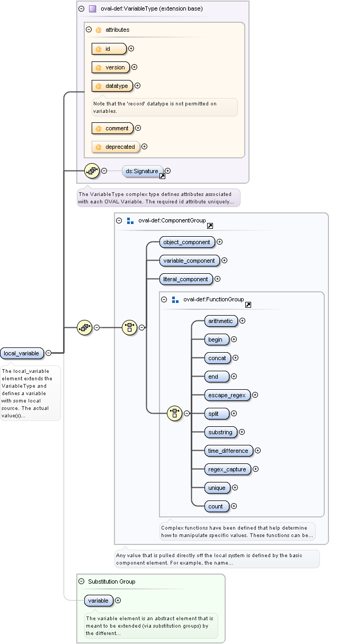The height and width of the screenshot is (644, 338).
Task: Click the sequence compositor icon beside ds:Signature
Action: tap(92, 171)
